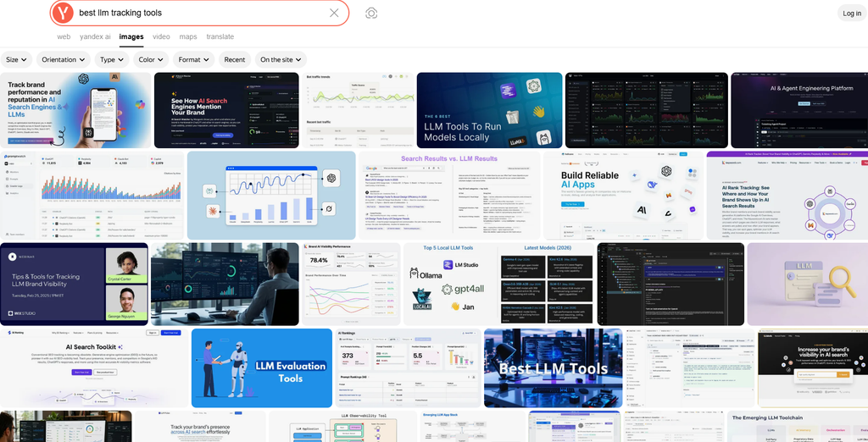This screenshot has height=442, width=868.
Task: Open the translate tab
Action: coord(220,36)
